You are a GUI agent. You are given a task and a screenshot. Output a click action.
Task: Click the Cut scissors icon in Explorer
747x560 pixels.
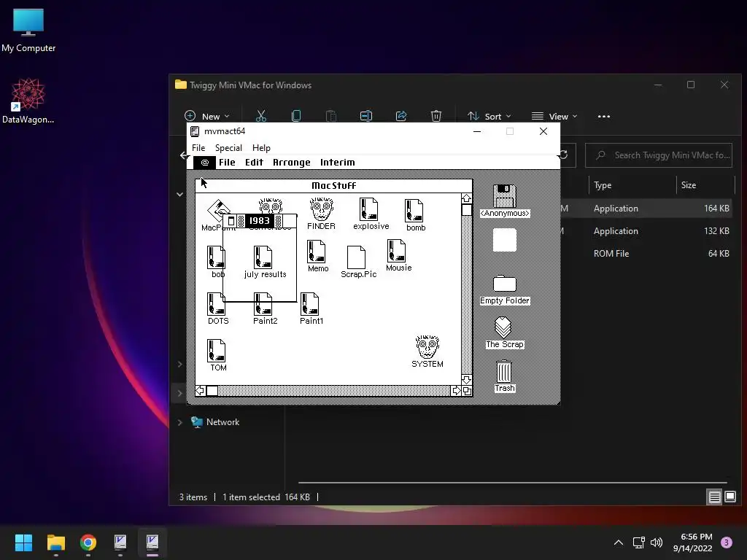(x=261, y=116)
